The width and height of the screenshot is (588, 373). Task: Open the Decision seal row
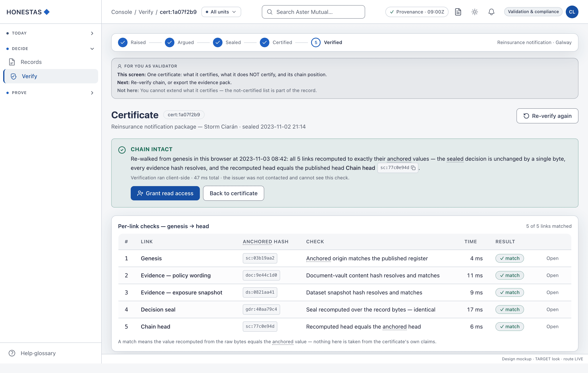(x=552, y=309)
